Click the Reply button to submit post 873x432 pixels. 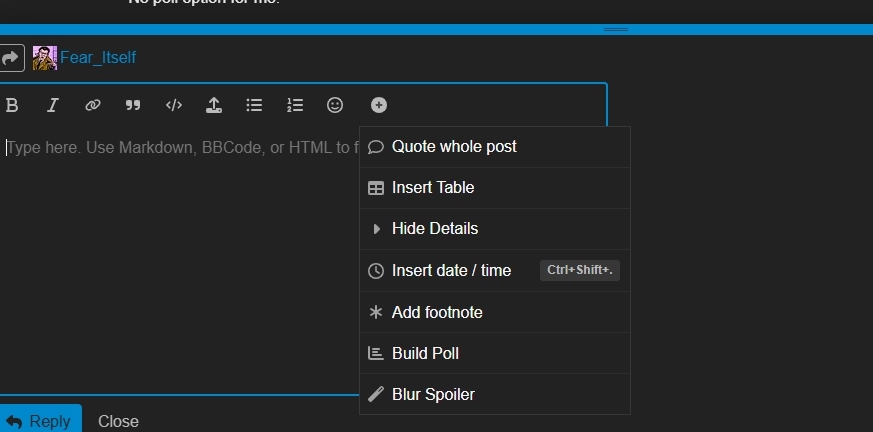tap(39, 421)
